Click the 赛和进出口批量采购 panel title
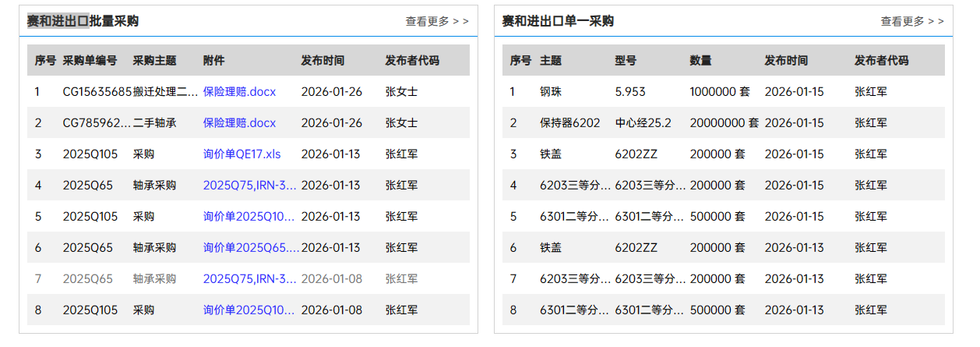 coord(83,21)
